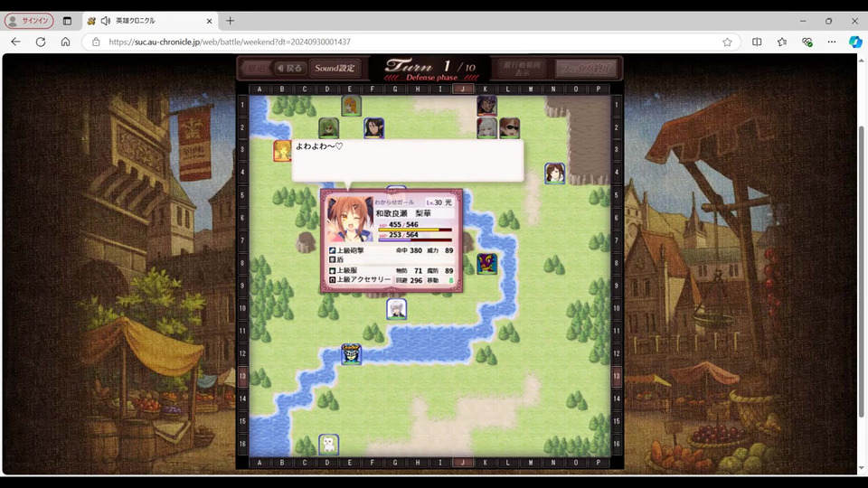This screenshot has width=868, height=488.
Task: Select the green-haired unit on row 2
Action: 329,127
